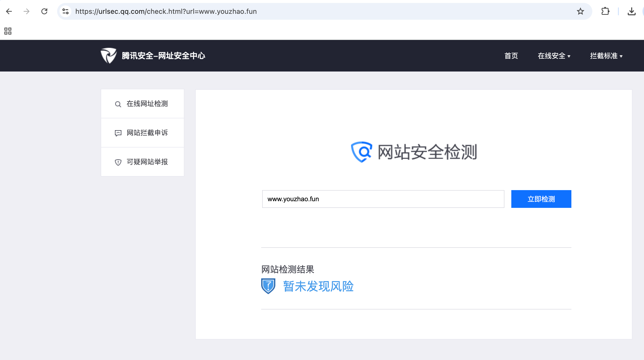Click the 暂未发现风险 result text
Screen dimensions: 644x360
318,286
